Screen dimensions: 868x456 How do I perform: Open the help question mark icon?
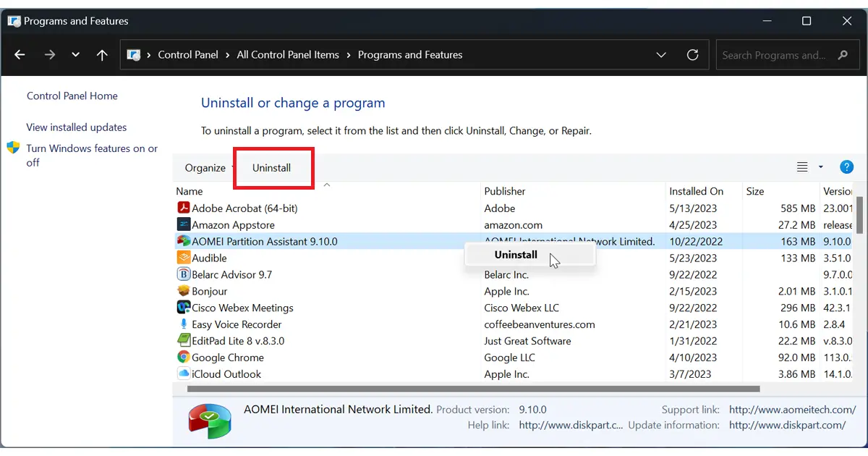(x=846, y=167)
